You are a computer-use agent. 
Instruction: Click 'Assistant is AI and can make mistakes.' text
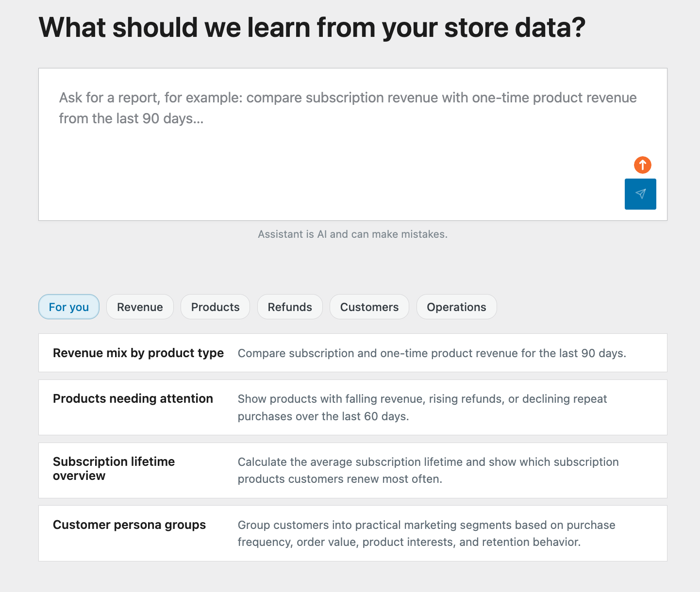tap(353, 234)
